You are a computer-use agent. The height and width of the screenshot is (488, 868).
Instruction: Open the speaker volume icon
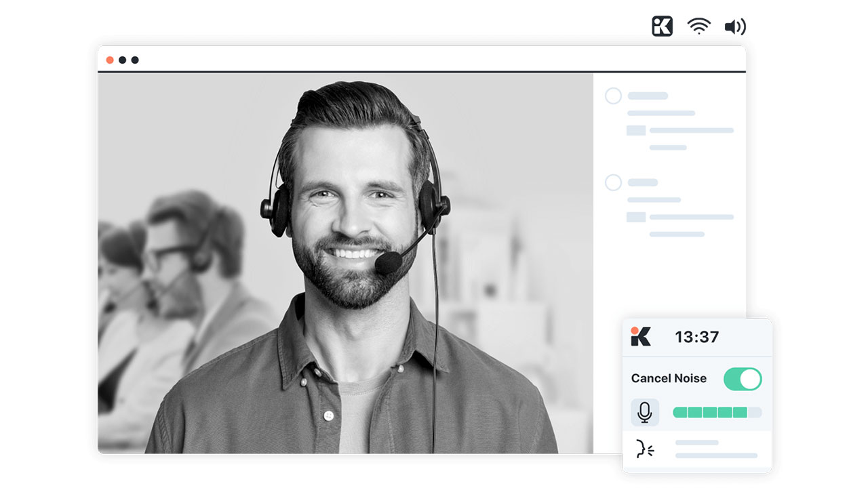click(735, 26)
